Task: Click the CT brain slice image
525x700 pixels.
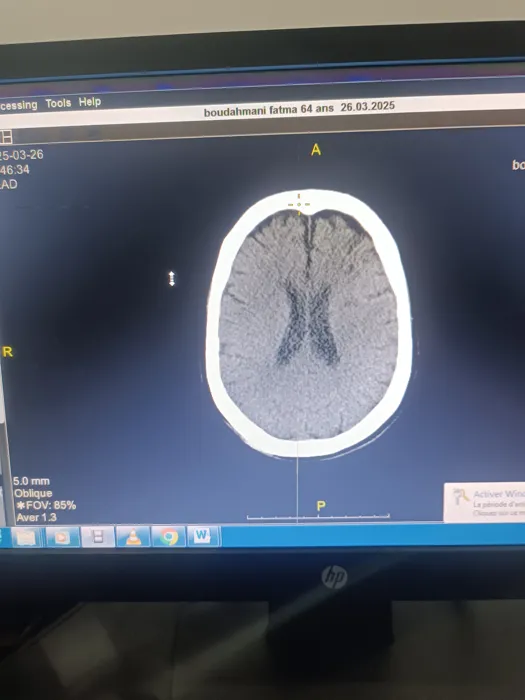Action: [309, 323]
